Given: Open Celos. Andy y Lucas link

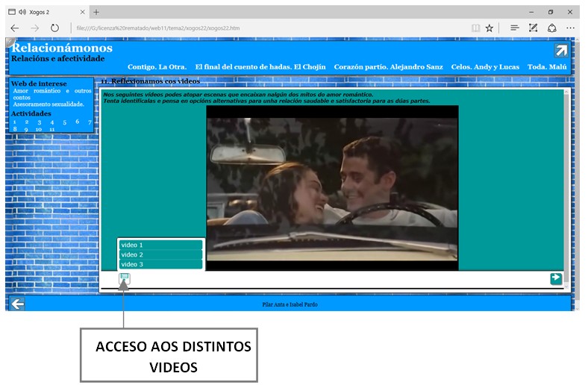Looking at the screenshot, I should point(485,67).
